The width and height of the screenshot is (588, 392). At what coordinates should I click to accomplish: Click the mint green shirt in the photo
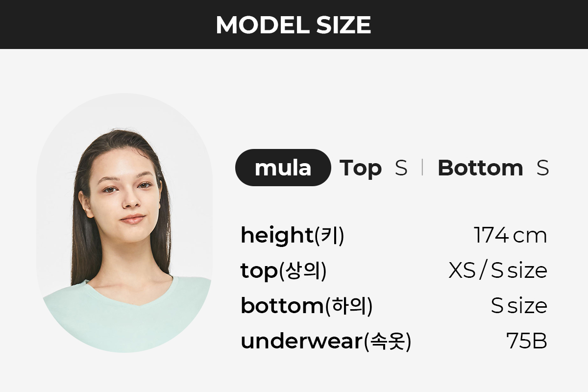(127, 318)
